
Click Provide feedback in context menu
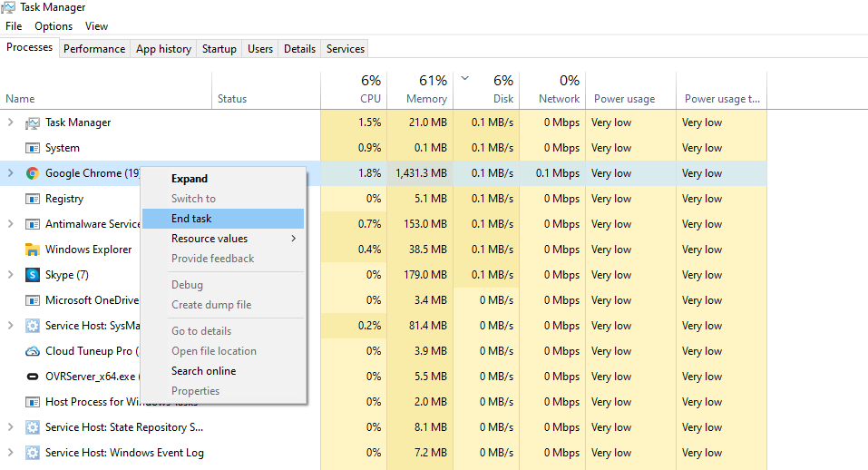coord(223,259)
